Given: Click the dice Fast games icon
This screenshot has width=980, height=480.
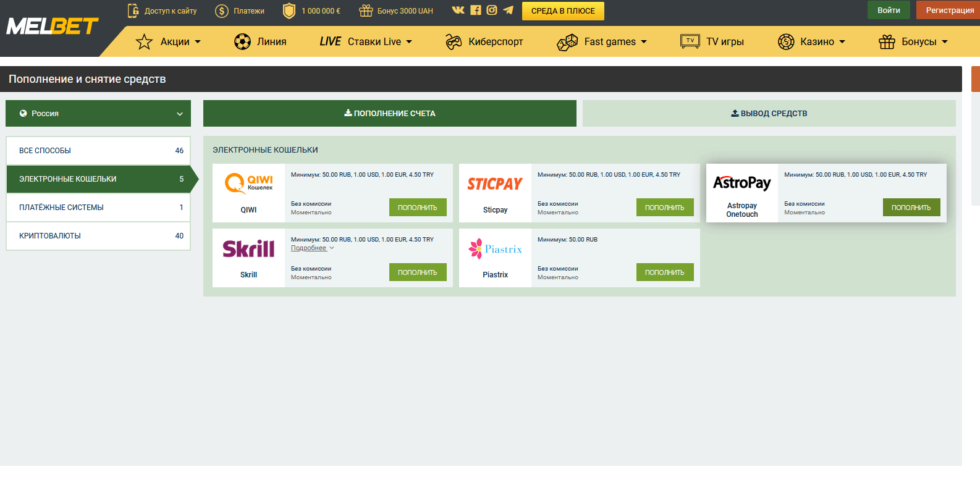Looking at the screenshot, I should click(567, 42).
